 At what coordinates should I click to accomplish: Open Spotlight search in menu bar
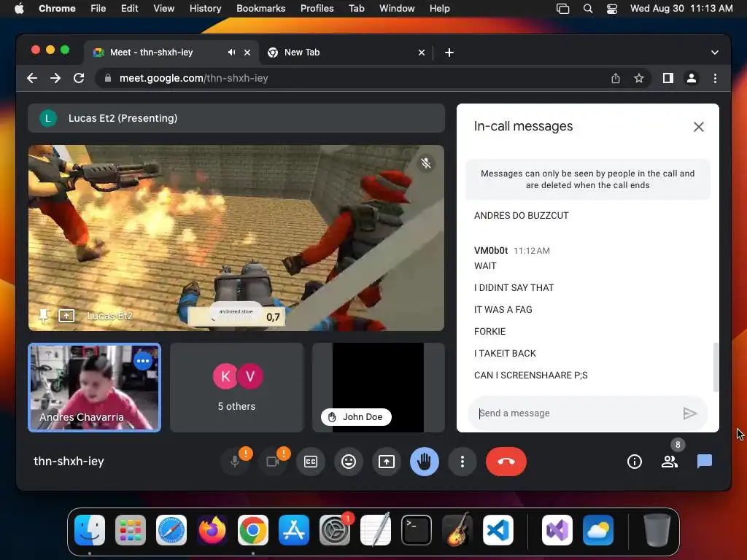point(588,9)
